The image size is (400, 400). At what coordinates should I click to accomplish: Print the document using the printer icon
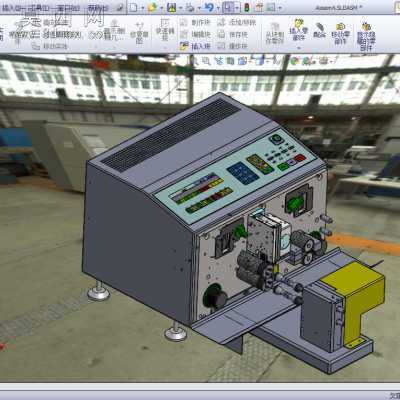(190, 7)
